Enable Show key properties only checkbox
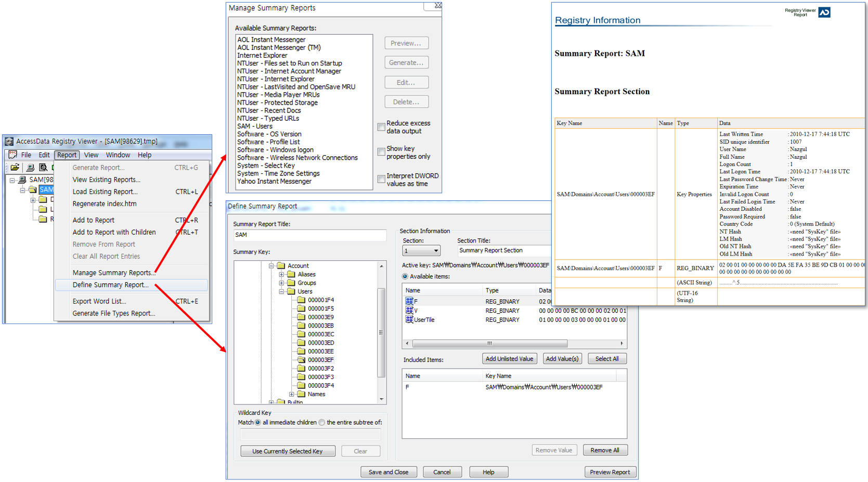 click(x=381, y=152)
